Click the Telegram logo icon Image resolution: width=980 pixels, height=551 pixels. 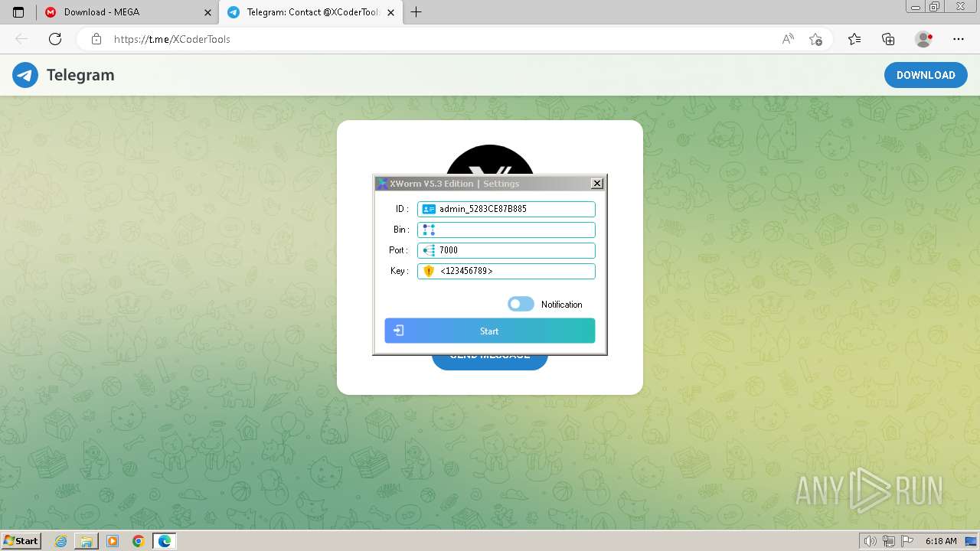point(25,75)
